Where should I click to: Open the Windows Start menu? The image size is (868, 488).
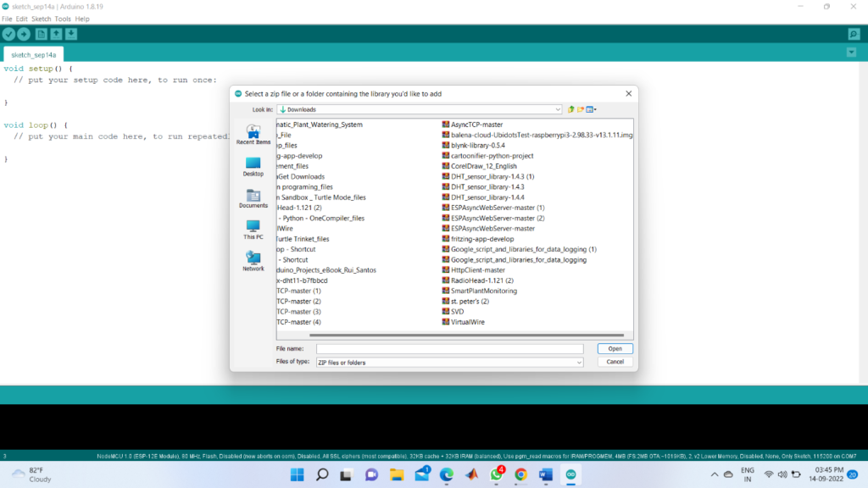pos(298,474)
